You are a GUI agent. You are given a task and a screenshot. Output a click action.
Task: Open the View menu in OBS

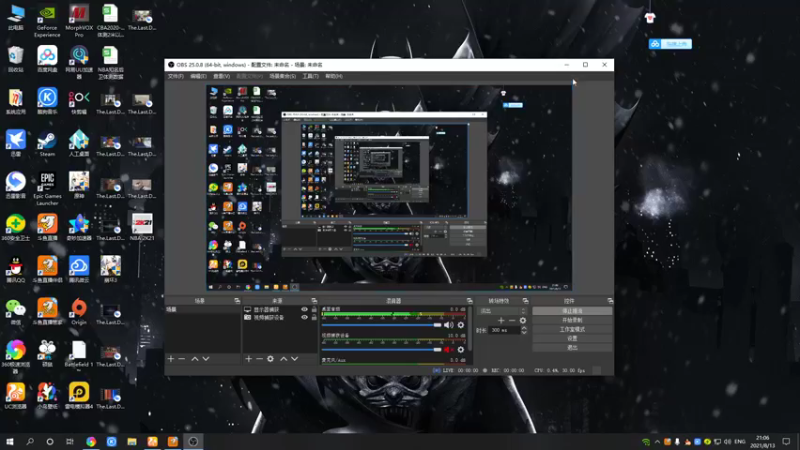coord(221,76)
